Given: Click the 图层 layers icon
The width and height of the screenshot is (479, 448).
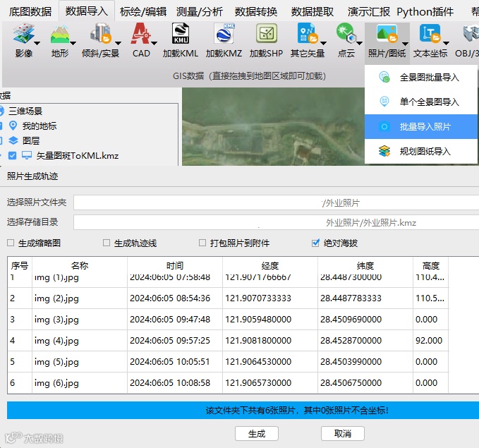Looking at the screenshot, I should coord(13,140).
